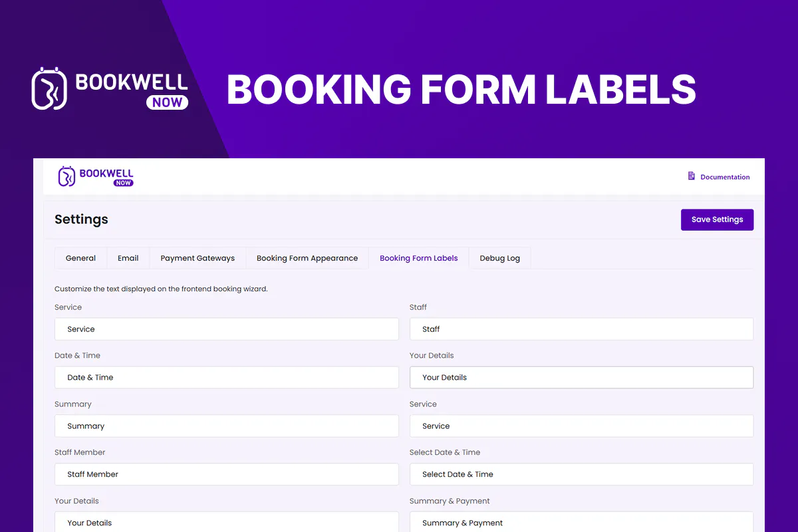Open the Documentation link
The image size is (798, 532).
coord(725,177)
